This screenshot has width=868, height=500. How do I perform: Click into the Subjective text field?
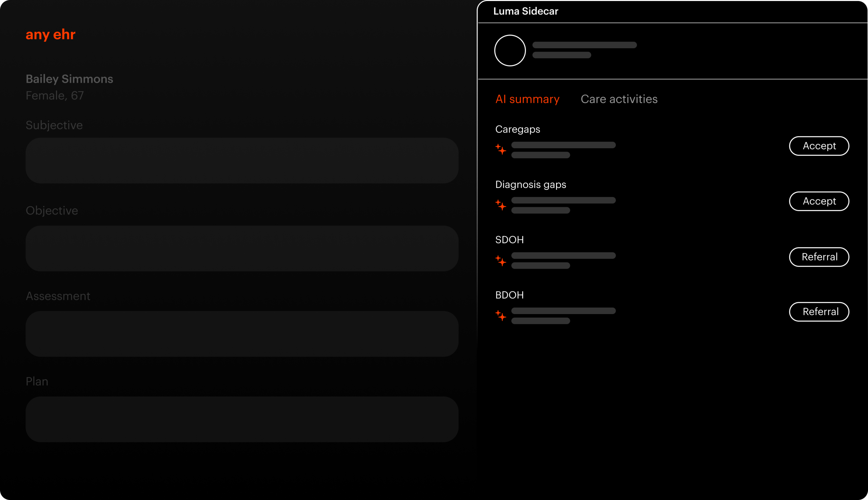(x=242, y=160)
